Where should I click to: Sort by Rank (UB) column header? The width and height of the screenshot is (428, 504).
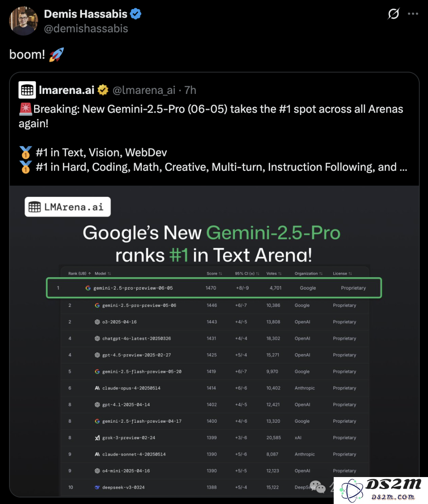[x=80, y=273]
